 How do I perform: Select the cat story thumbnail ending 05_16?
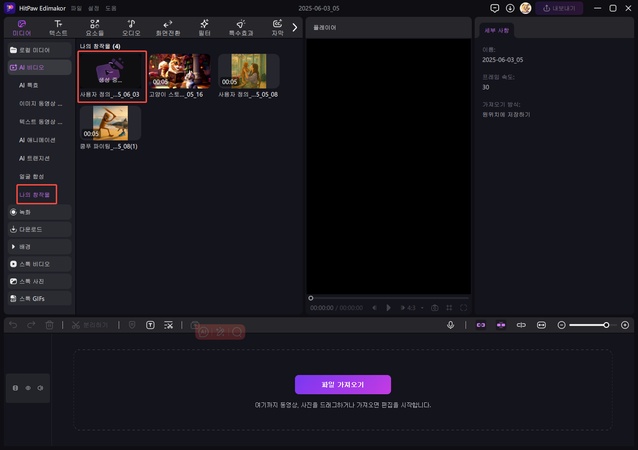click(x=179, y=71)
